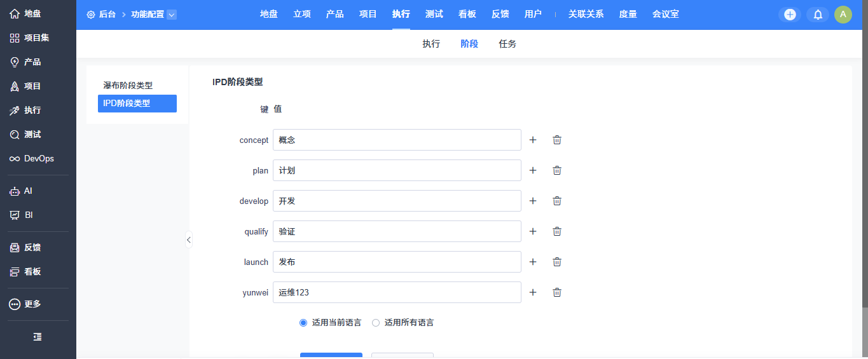Select 适用所有语言 radio option
This screenshot has height=359, width=868.
coord(376,323)
